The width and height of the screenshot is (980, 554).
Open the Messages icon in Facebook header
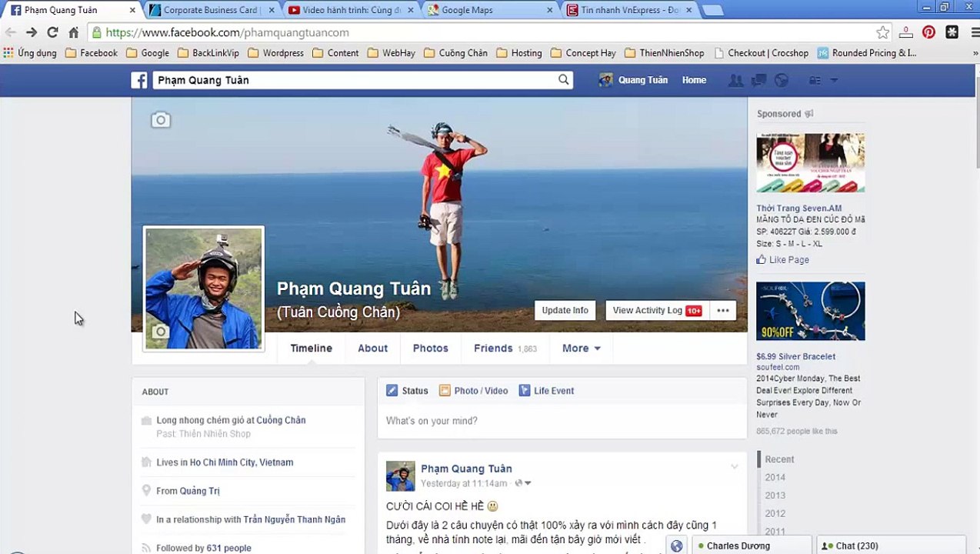tap(758, 80)
